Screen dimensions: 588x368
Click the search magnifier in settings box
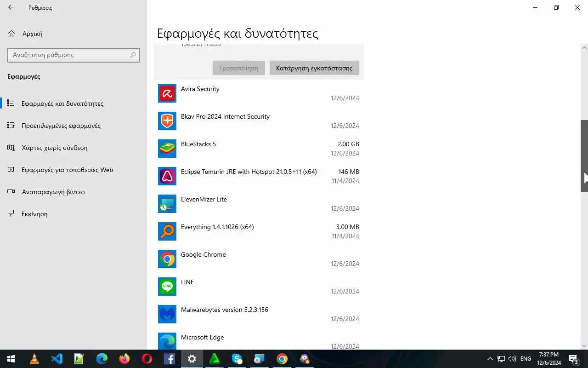(133, 55)
